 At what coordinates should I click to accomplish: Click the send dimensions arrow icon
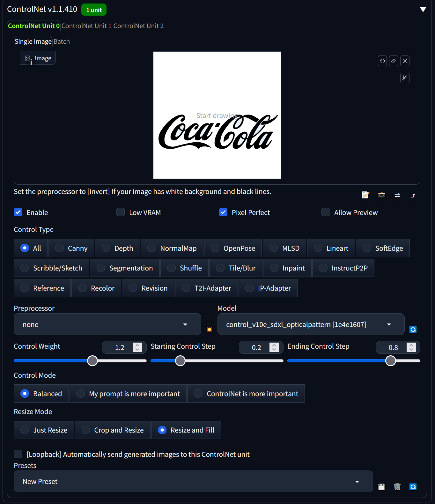pos(413,195)
